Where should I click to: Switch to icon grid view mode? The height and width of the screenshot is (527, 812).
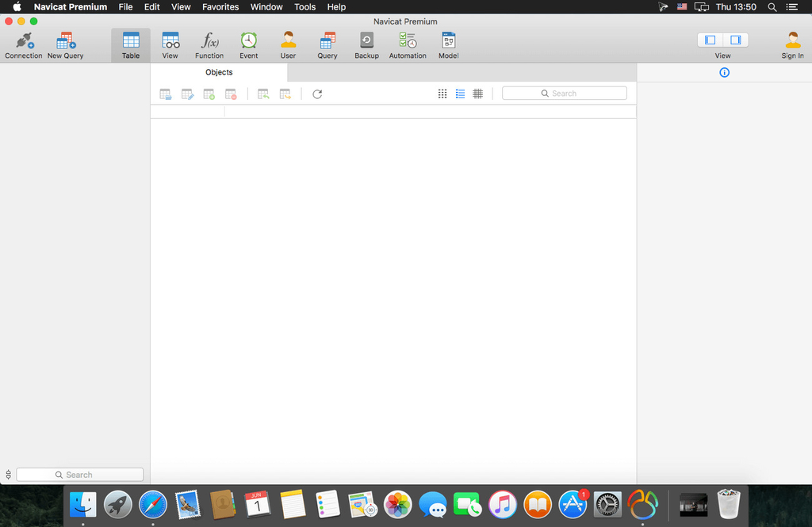coord(442,94)
